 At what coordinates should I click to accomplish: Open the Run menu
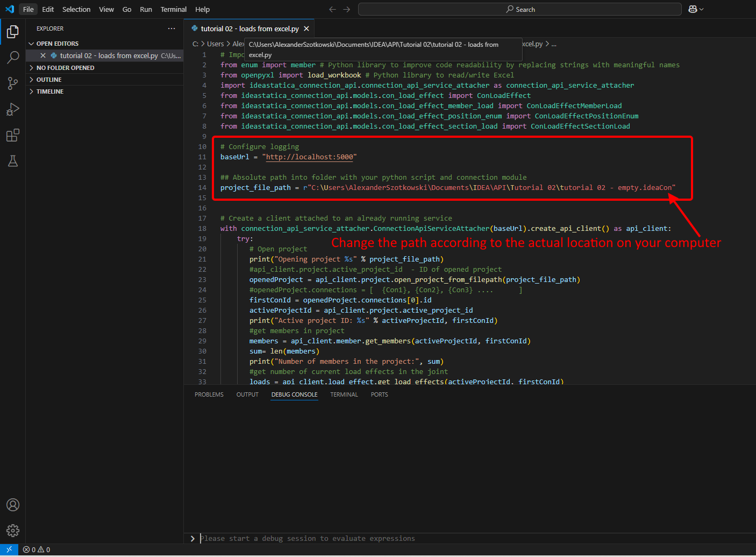coord(146,9)
